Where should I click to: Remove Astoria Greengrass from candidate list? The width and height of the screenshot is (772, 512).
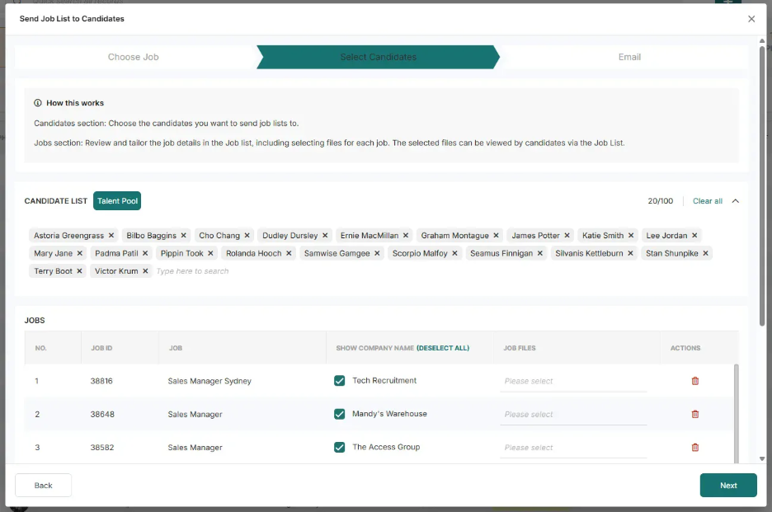111,236
